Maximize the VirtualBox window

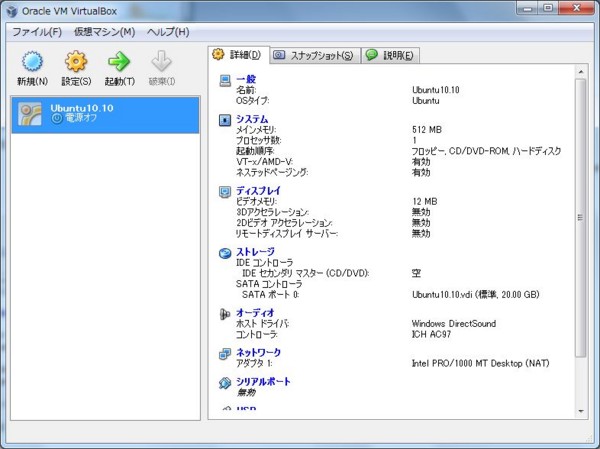click(548, 8)
